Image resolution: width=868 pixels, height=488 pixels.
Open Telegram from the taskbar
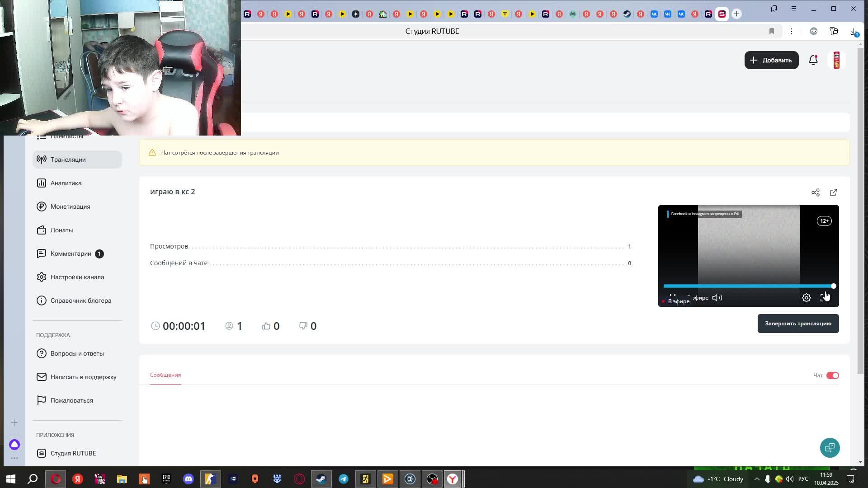[x=344, y=479]
